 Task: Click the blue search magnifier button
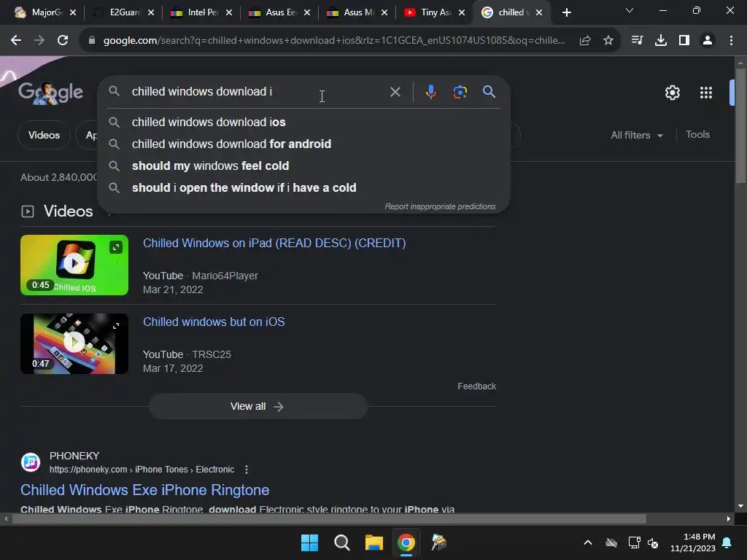(x=489, y=91)
